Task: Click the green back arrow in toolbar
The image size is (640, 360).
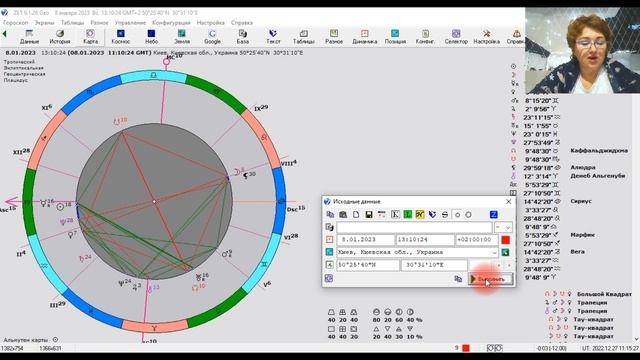Action: coord(4,34)
